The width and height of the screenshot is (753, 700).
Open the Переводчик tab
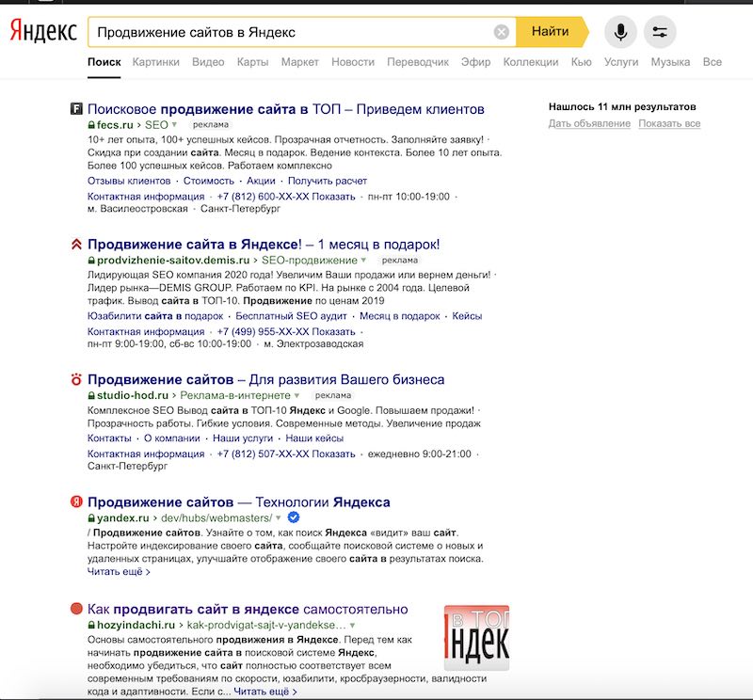pos(418,62)
